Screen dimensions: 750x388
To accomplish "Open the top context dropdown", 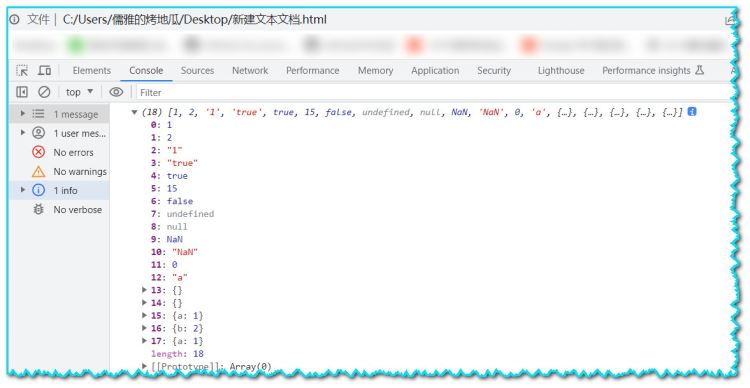I will [79, 92].
